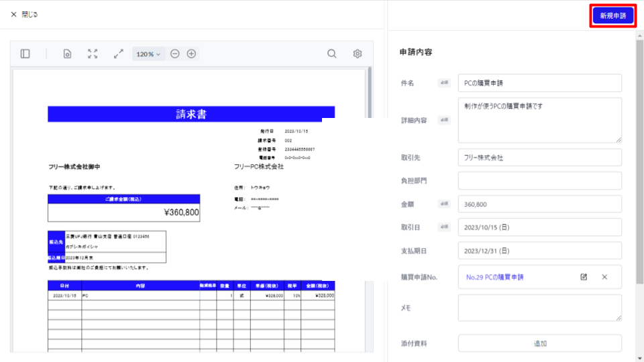Image resolution: width=644 pixels, height=362 pixels.
Task: Close the panel with 閉じる
Action: (x=24, y=14)
